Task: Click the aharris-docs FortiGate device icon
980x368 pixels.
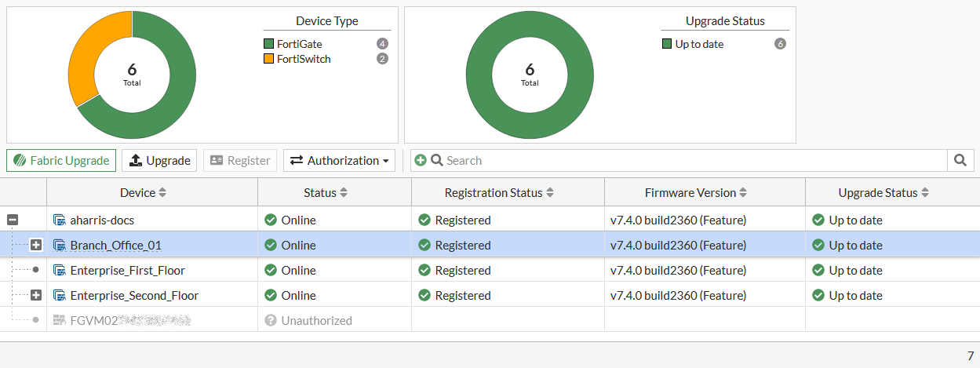Action: point(59,220)
